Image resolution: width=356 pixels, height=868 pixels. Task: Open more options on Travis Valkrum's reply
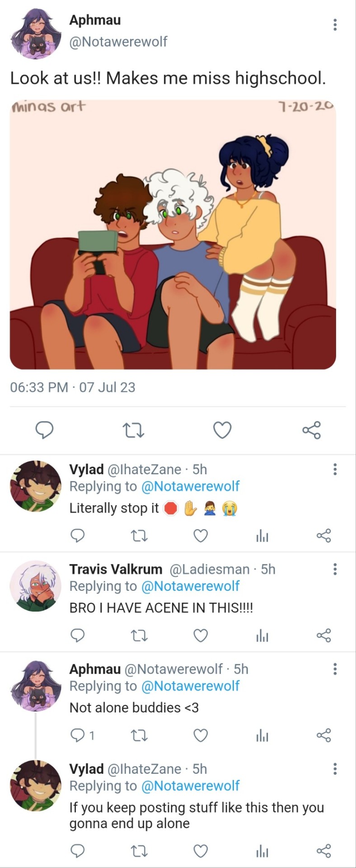tap(335, 569)
